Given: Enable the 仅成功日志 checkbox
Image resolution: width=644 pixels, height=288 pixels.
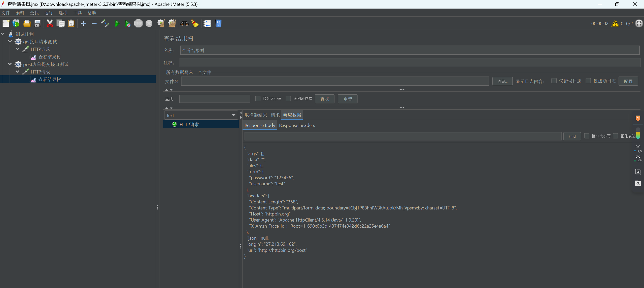Looking at the screenshot, I should click(x=588, y=81).
